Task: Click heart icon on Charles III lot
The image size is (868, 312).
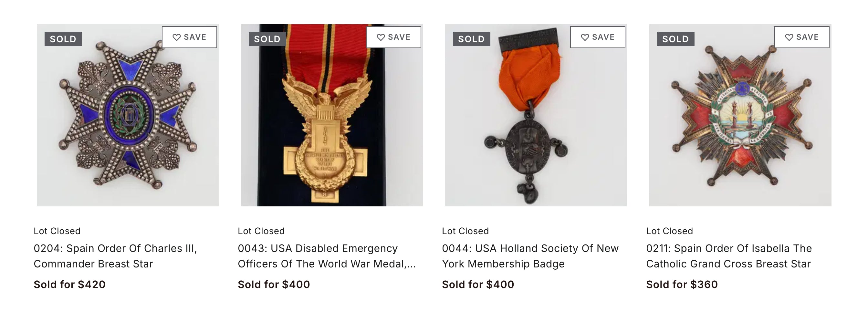Action: pos(177,37)
